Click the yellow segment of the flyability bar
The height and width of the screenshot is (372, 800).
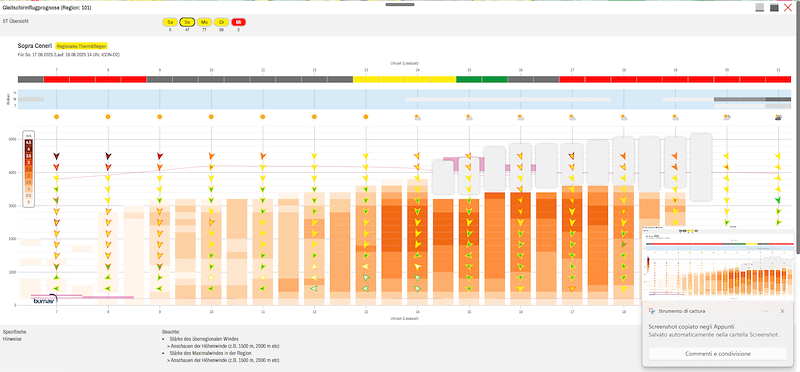pos(405,80)
